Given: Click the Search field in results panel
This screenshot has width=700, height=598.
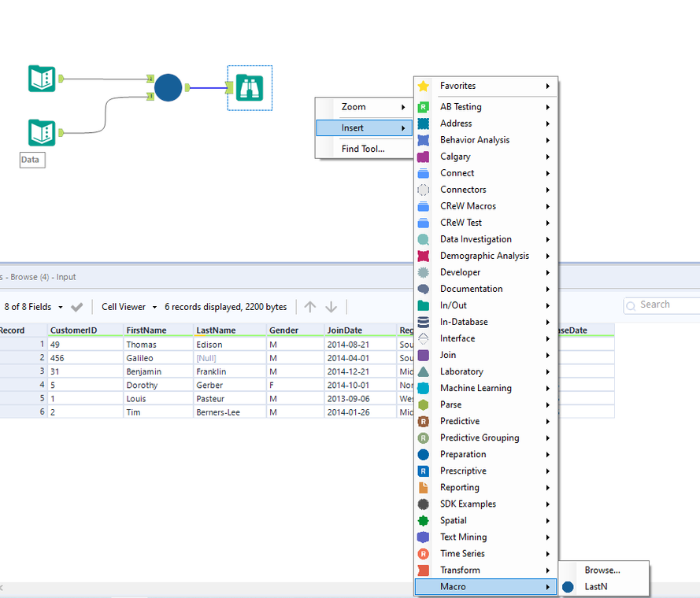Looking at the screenshot, I should 665,305.
